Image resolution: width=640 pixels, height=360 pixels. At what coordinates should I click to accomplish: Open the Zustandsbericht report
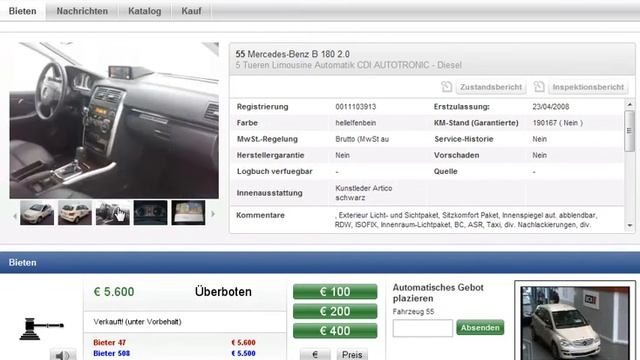(491, 87)
